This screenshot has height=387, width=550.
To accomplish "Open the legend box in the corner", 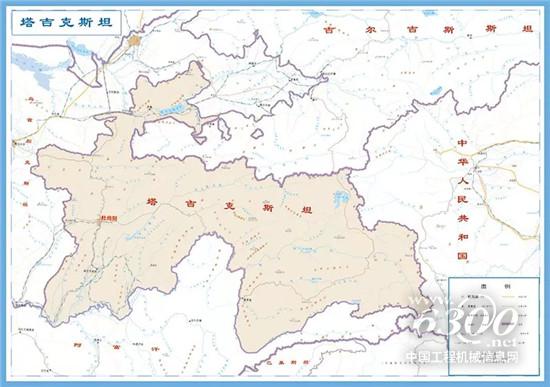I will 494,326.
